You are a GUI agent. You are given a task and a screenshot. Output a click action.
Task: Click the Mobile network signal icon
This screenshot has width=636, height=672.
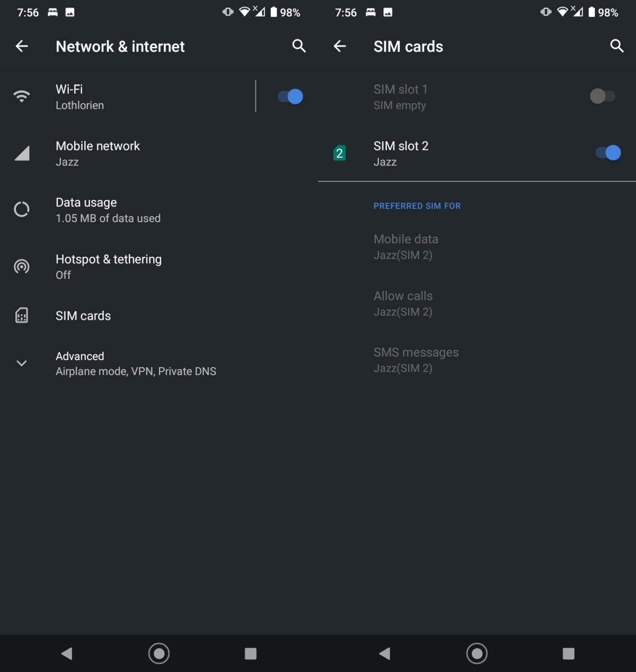(x=21, y=153)
